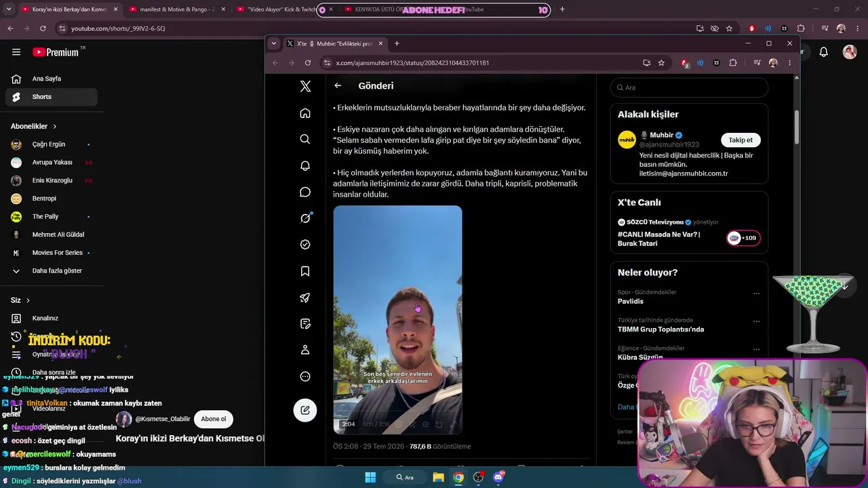Open SÖZCÜ Televizyonu live broadcast
Screen dimensions: 868x488
[689, 232]
